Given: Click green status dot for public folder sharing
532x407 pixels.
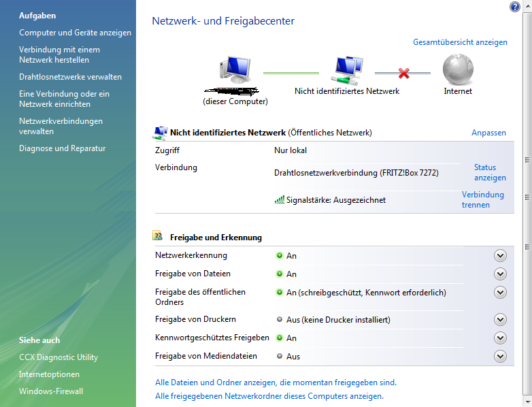Looking at the screenshot, I should coord(280,292).
